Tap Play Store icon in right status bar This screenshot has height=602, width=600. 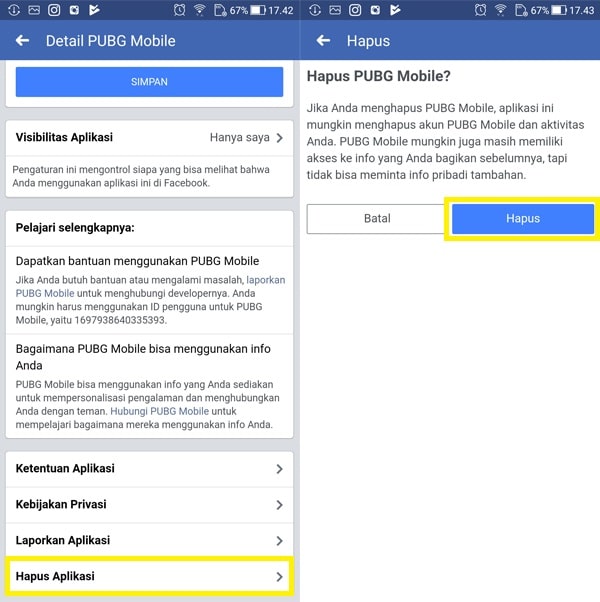[395, 10]
